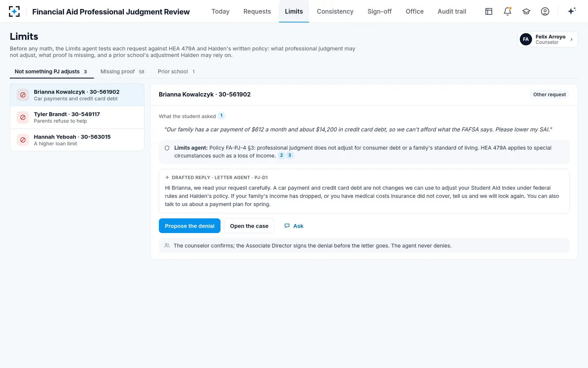Viewport: 588px width, 368px height.
Task: Click Tyler Brandt's denied icon
Action: click(x=23, y=117)
